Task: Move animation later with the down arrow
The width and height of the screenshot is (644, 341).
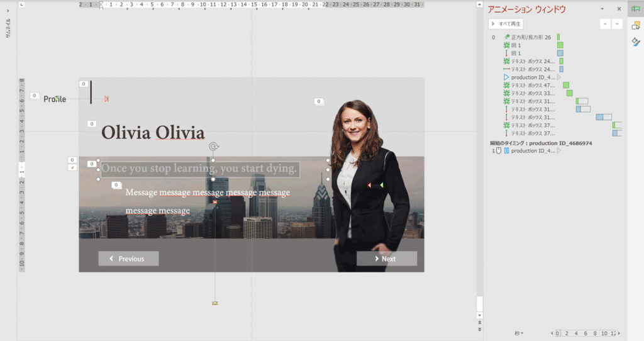Action: click(x=618, y=24)
